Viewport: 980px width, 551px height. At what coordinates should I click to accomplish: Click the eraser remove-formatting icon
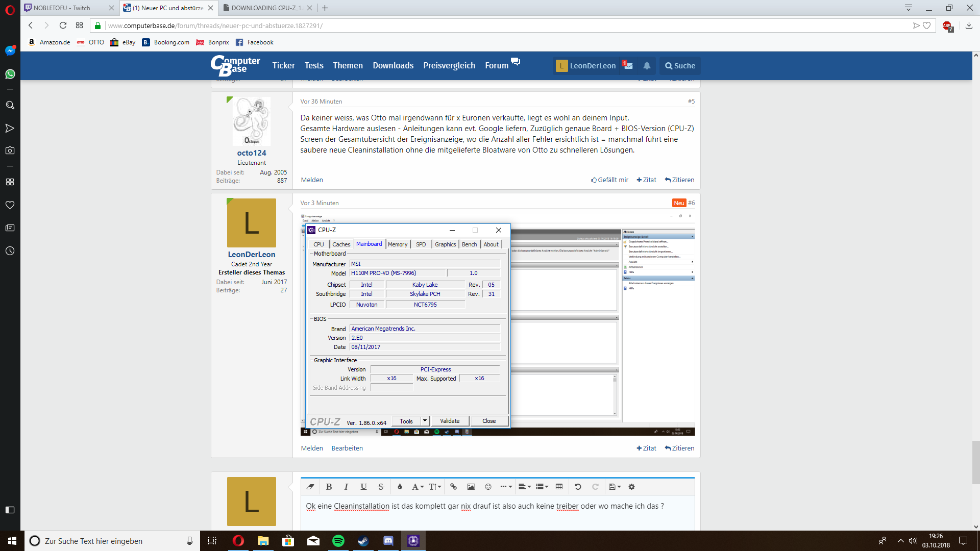click(310, 487)
